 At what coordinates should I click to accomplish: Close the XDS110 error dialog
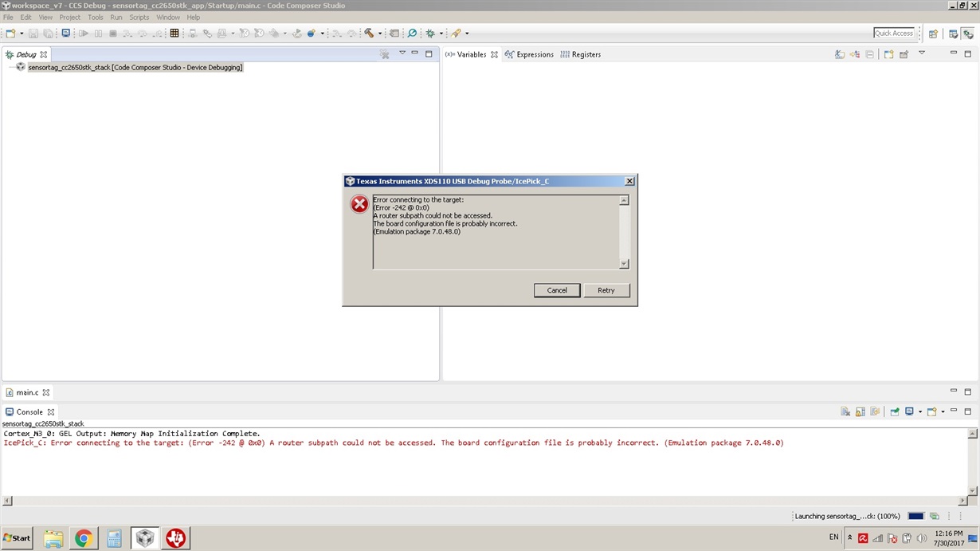pos(629,181)
